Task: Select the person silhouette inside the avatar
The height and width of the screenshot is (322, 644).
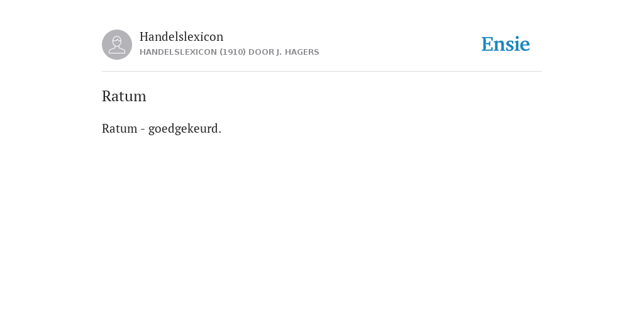Action: 117,45
